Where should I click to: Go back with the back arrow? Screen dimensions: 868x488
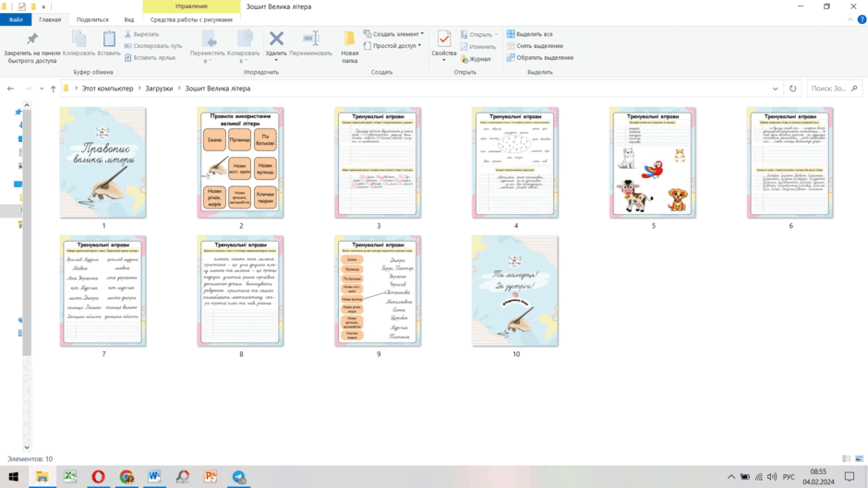pos(10,89)
